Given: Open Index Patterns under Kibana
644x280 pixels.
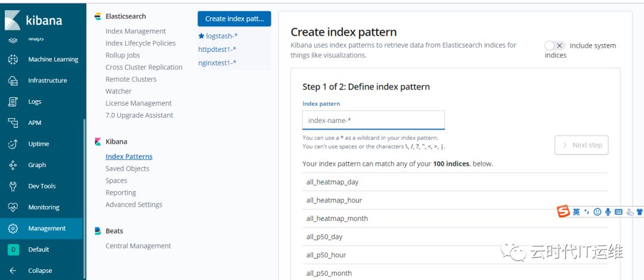Looking at the screenshot, I should pyautogui.click(x=129, y=156).
